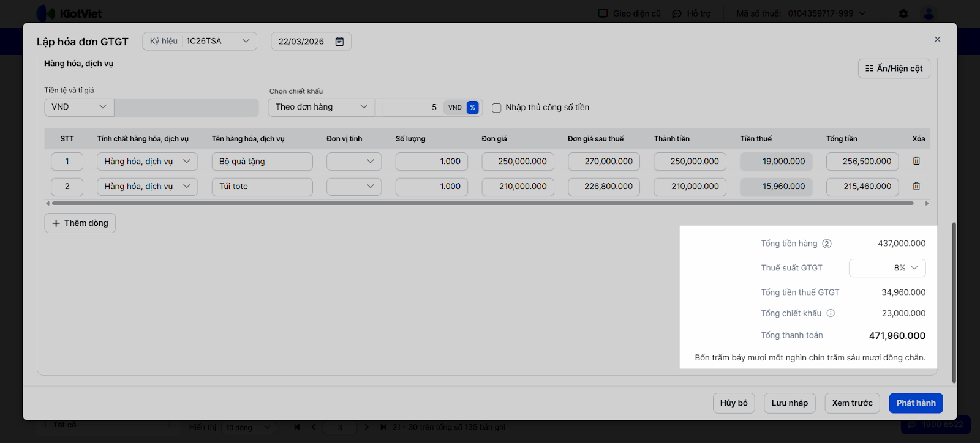Delete the Túi tote row
Screen dimensions: 980x443
(x=916, y=186)
